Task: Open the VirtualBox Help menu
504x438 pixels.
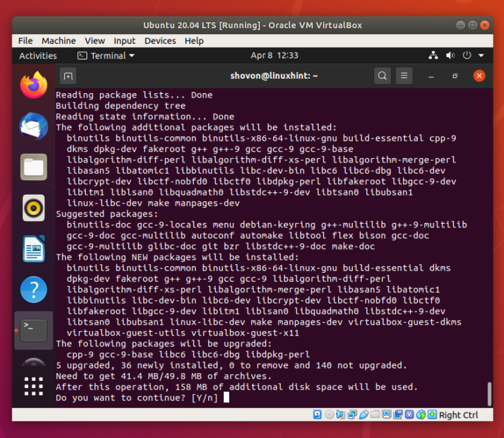Action: click(x=194, y=41)
